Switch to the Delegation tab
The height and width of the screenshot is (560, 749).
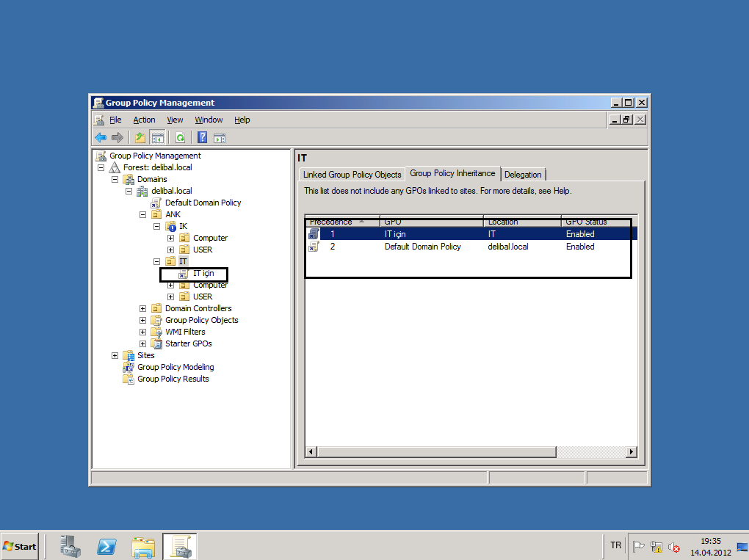click(x=523, y=175)
